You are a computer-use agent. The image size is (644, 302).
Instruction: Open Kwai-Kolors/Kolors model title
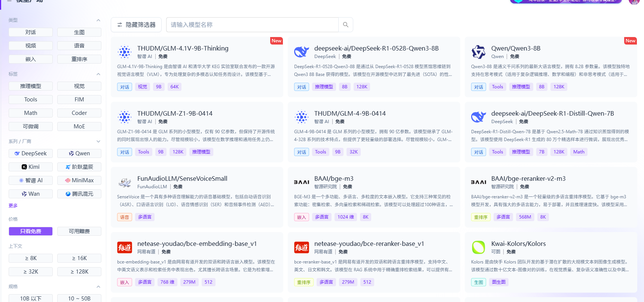point(518,244)
